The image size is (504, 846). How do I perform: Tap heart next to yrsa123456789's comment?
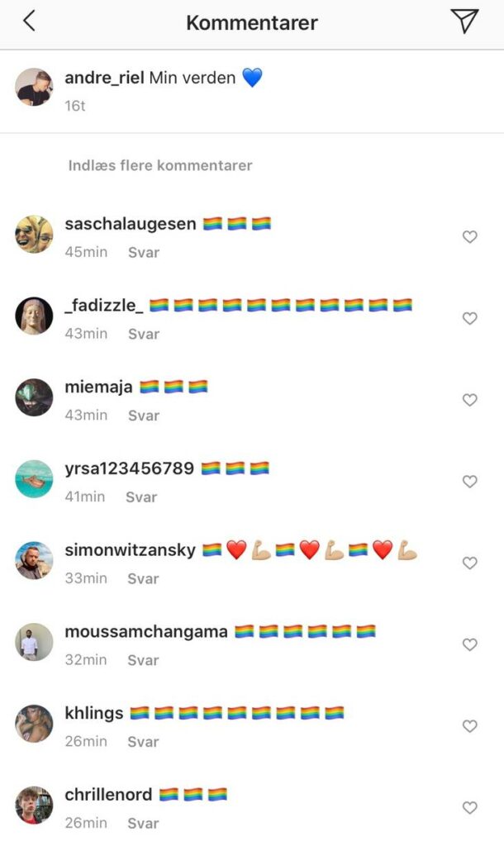pyautogui.click(x=470, y=482)
